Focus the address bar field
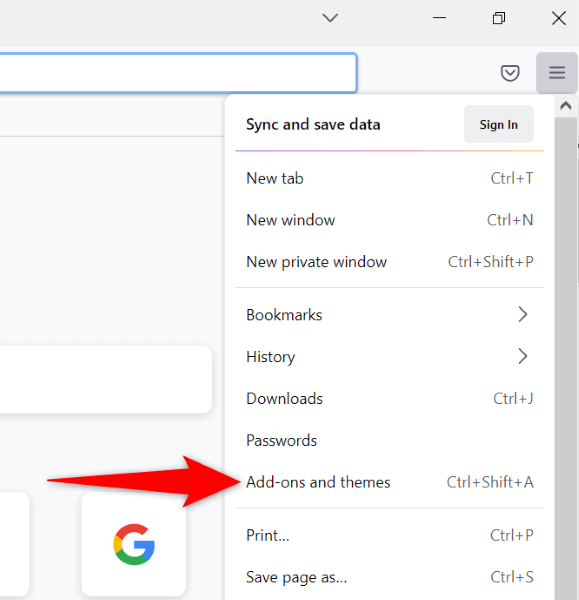This screenshot has width=579, height=600. point(178,73)
